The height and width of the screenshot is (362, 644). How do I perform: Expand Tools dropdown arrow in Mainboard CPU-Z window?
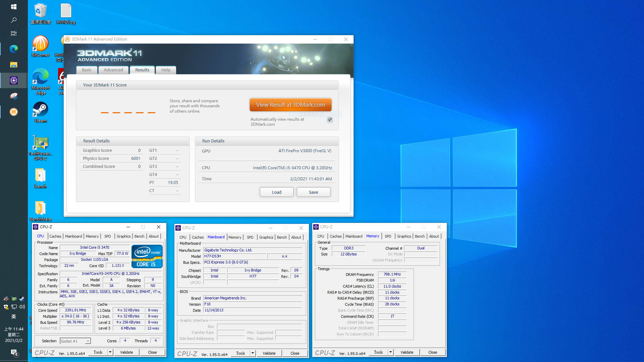pyautogui.click(x=253, y=353)
